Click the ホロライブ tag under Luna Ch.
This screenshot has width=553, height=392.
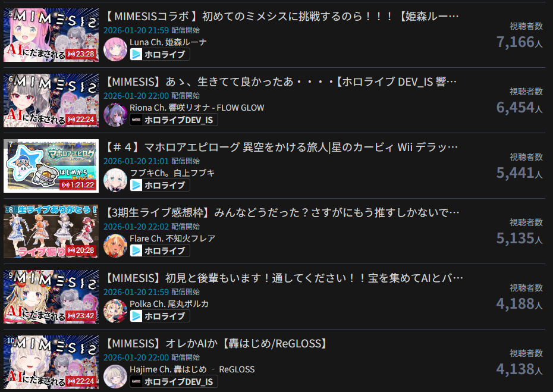click(160, 54)
